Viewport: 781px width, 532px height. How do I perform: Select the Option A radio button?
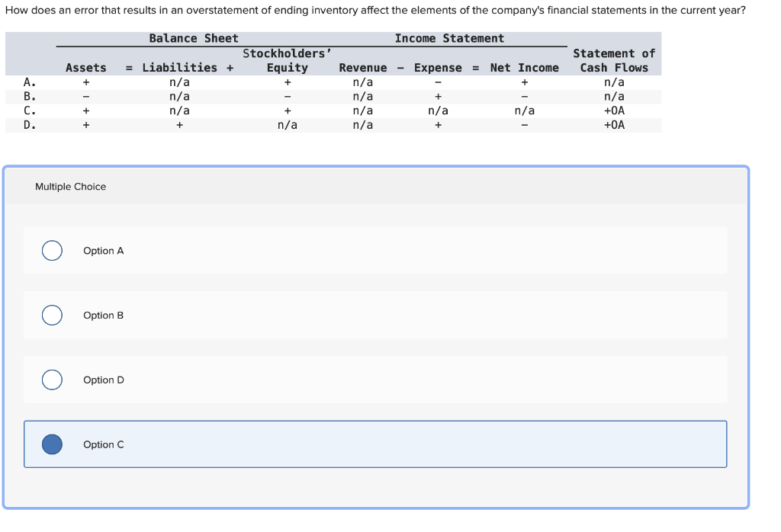[53, 250]
